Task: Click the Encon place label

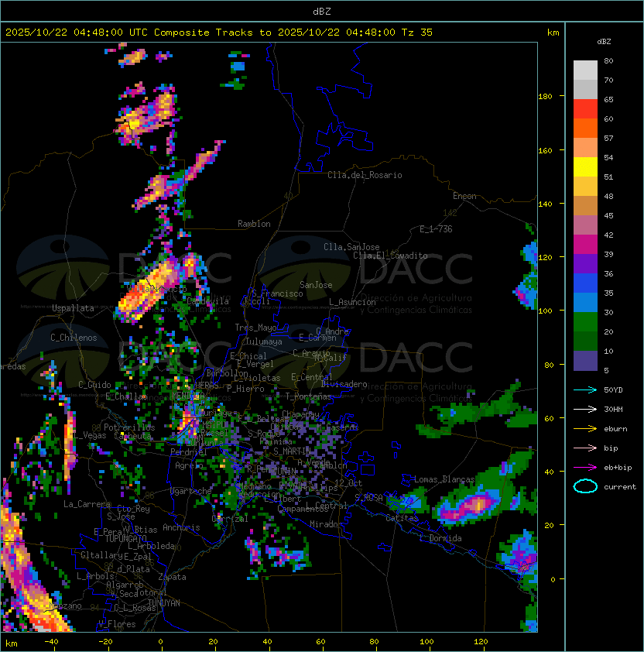Action: (464, 196)
